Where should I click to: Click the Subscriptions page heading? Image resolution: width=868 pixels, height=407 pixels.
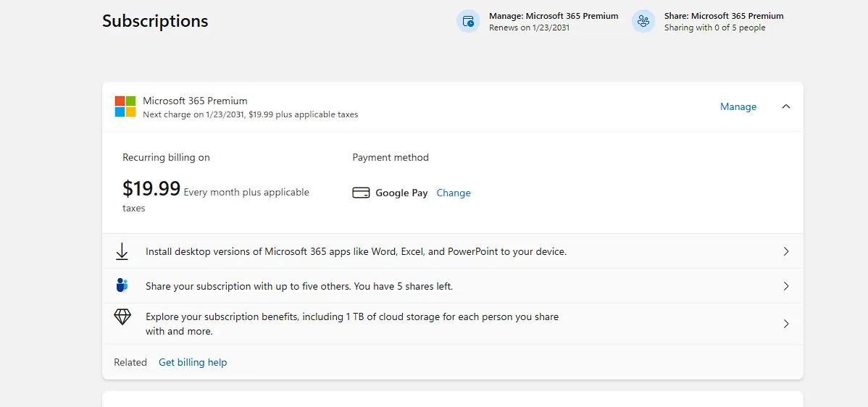coord(155,21)
